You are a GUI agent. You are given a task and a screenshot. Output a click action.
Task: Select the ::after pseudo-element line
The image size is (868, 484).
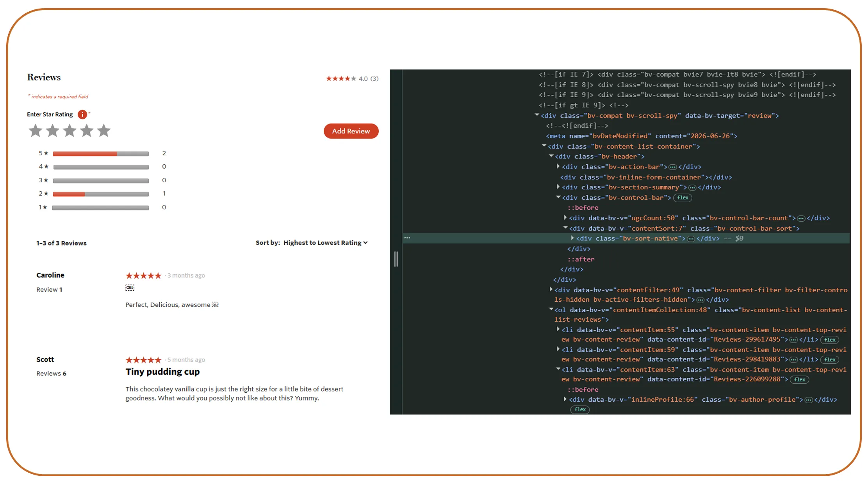[x=581, y=259]
